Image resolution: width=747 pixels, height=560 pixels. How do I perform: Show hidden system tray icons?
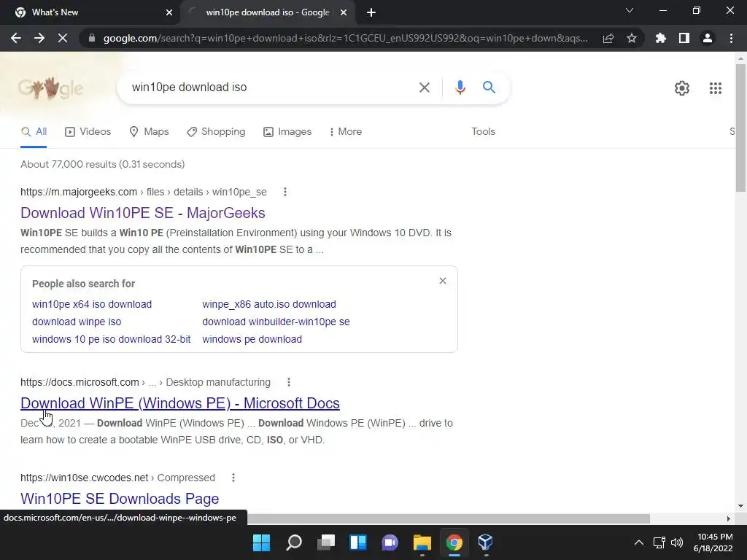click(x=639, y=542)
